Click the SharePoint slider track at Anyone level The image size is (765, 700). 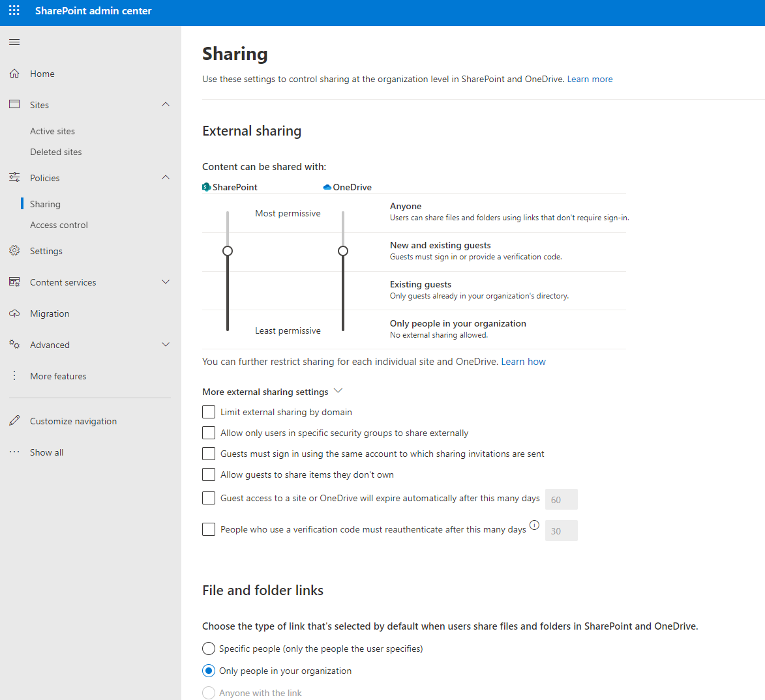pyautogui.click(x=228, y=213)
